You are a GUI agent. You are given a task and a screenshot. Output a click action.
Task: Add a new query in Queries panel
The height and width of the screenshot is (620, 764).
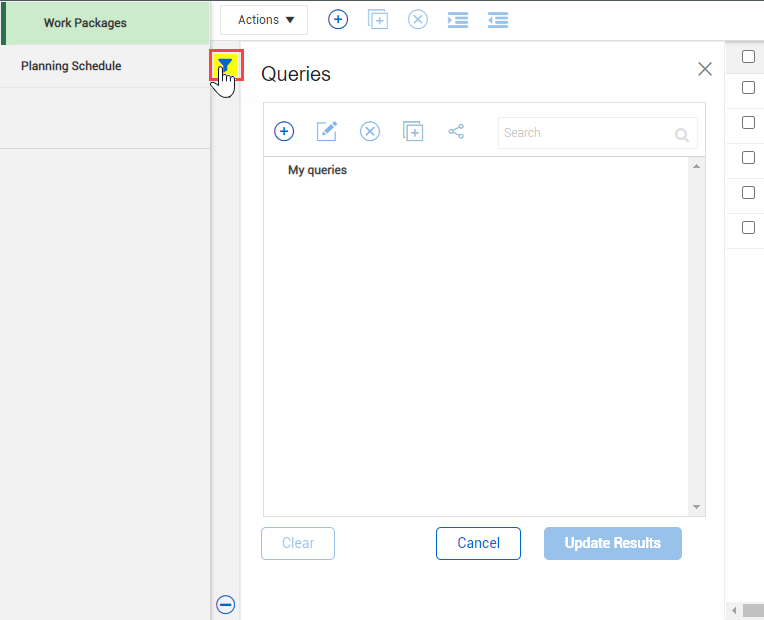click(x=284, y=132)
